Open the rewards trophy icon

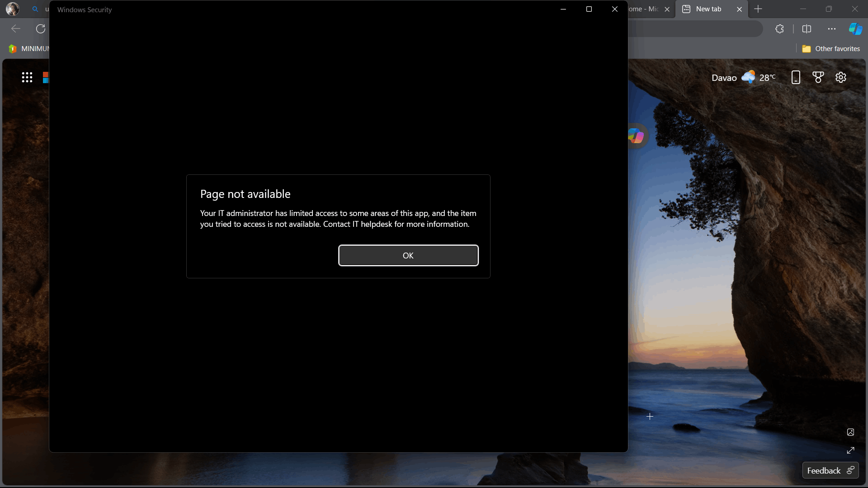click(818, 77)
